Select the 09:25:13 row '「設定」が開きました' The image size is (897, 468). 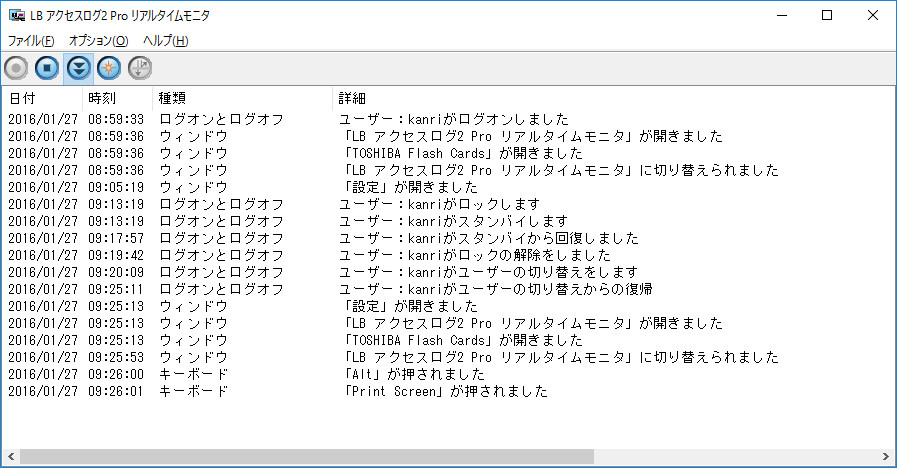click(x=448, y=306)
